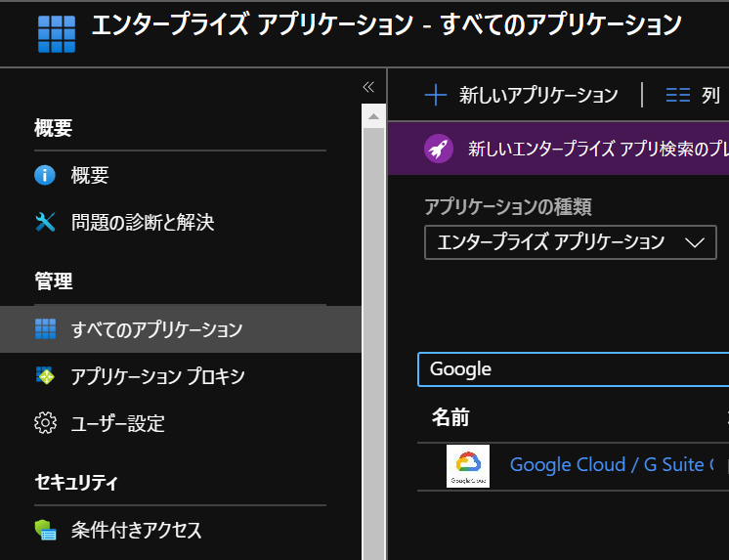Click the アプリケーション プロキシ icon
The image size is (729, 560).
click(x=45, y=376)
